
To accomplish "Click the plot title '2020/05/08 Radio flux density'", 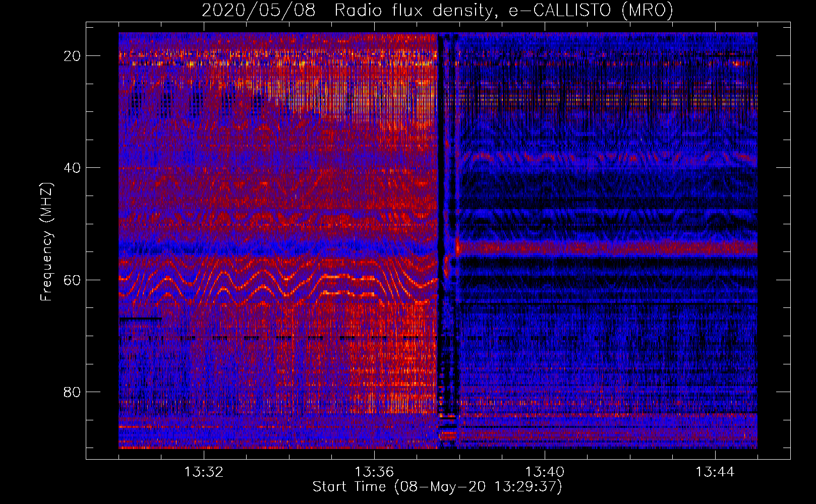I will 437,10.
